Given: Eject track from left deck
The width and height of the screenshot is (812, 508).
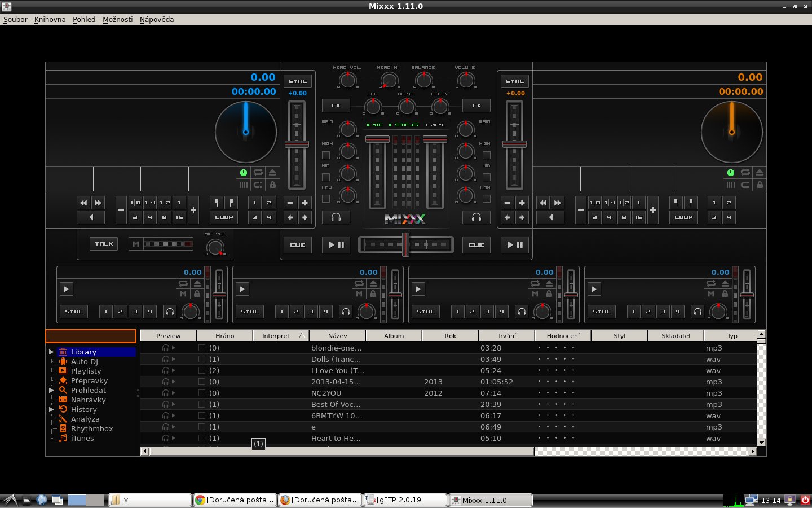Looking at the screenshot, I should (272, 173).
